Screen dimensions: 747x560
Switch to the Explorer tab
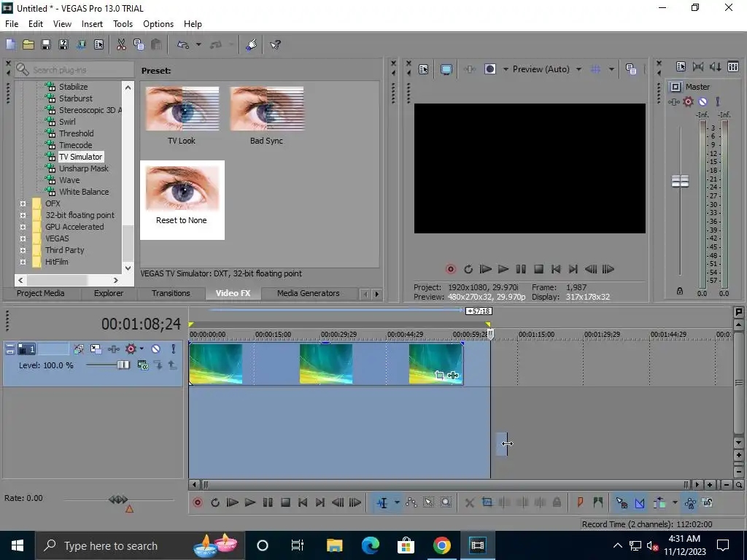(x=109, y=293)
